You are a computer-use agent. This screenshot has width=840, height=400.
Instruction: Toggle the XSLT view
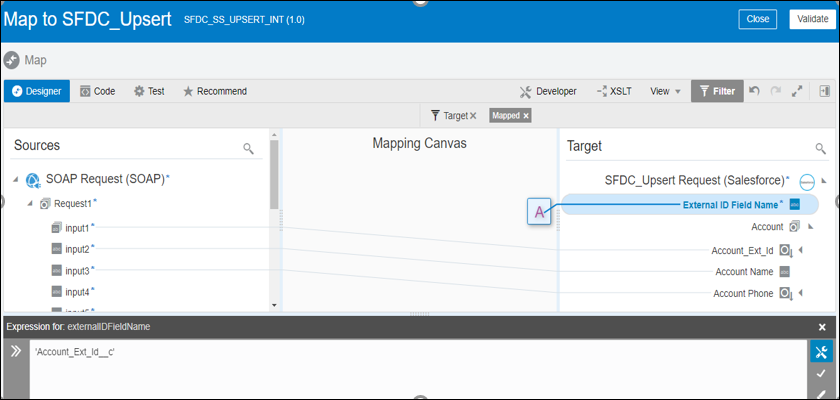pos(614,91)
